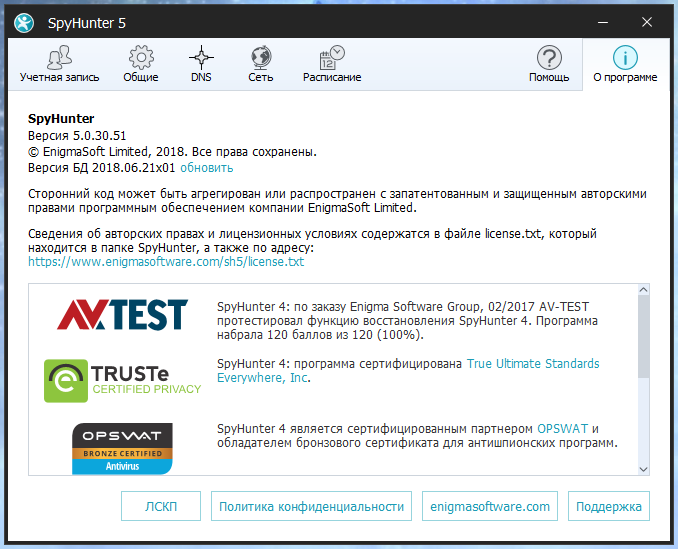678x549 pixels.
Task: Open the Сеть globe tab
Action: pos(261,64)
